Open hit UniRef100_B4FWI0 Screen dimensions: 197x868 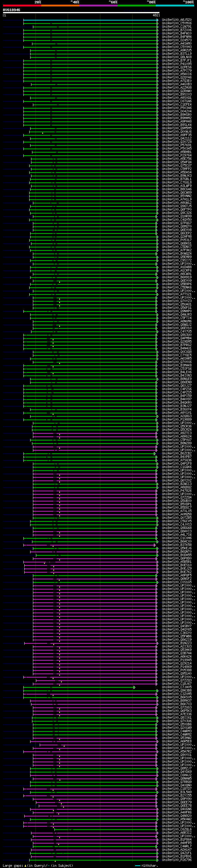177,33
